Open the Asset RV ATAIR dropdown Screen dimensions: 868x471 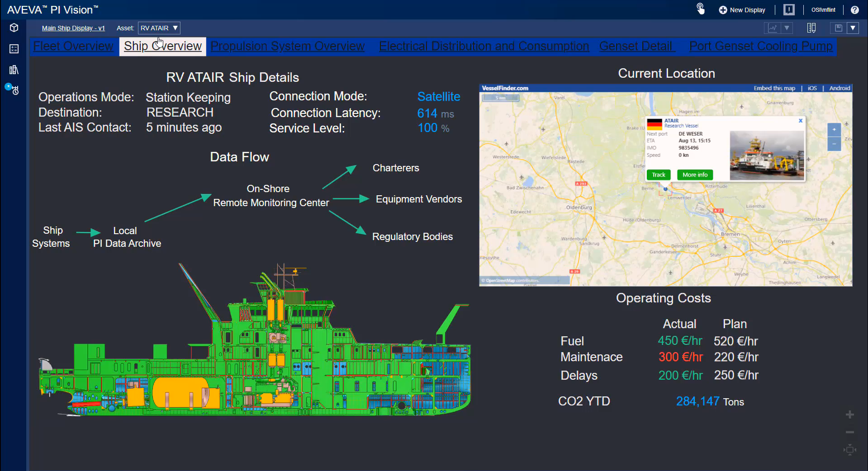(x=159, y=28)
